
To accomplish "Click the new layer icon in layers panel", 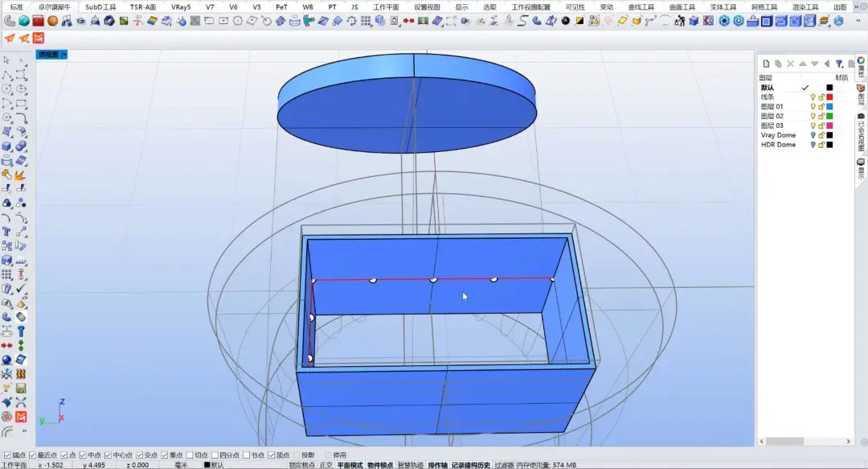I will coord(767,64).
